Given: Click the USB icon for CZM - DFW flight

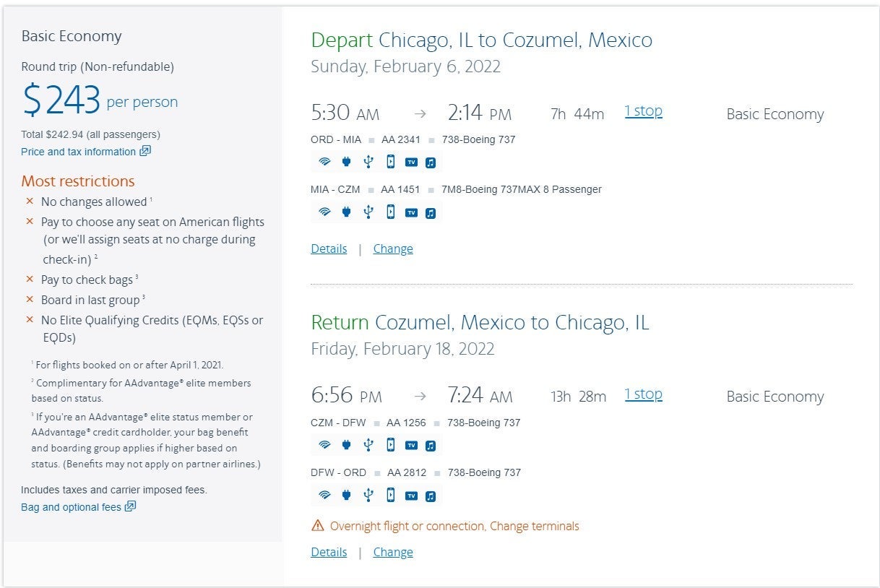Looking at the screenshot, I should coord(368,445).
